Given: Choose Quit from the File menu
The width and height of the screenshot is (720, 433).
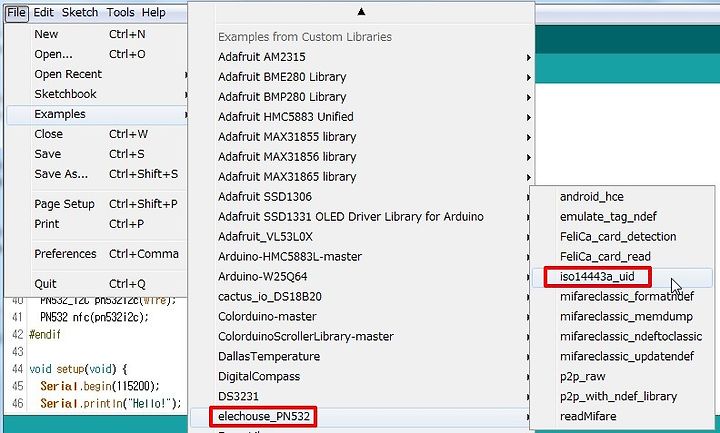Looking at the screenshot, I should (x=97, y=284).
